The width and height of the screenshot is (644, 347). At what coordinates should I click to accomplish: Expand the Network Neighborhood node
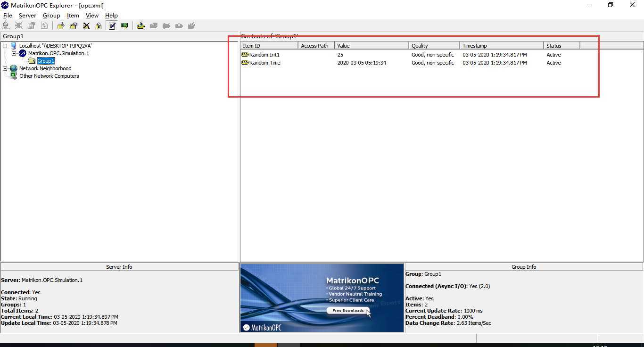5,68
